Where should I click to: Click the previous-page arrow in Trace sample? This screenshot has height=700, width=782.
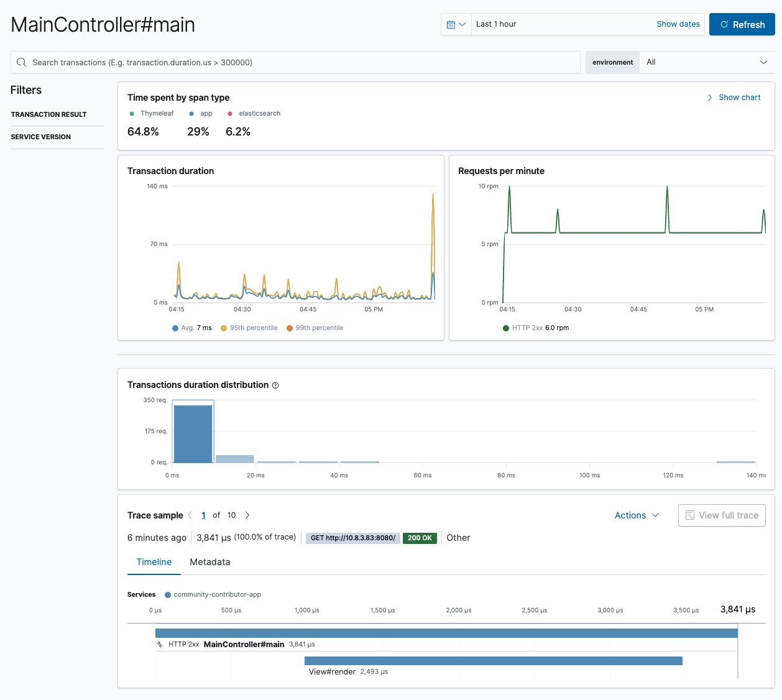(x=190, y=515)
